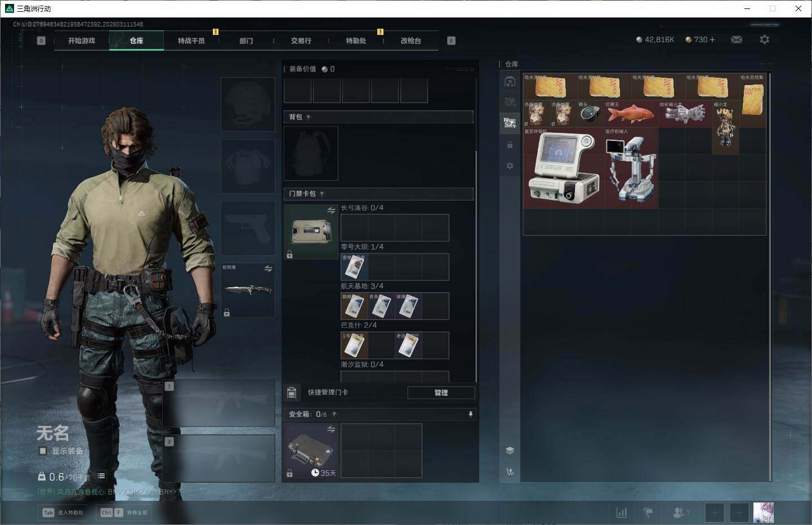Click the Tab 进入特勤处 shortcut button
The height and width of the screenshot is (525, 812).
pyautogui.click(x=63, y=513)
